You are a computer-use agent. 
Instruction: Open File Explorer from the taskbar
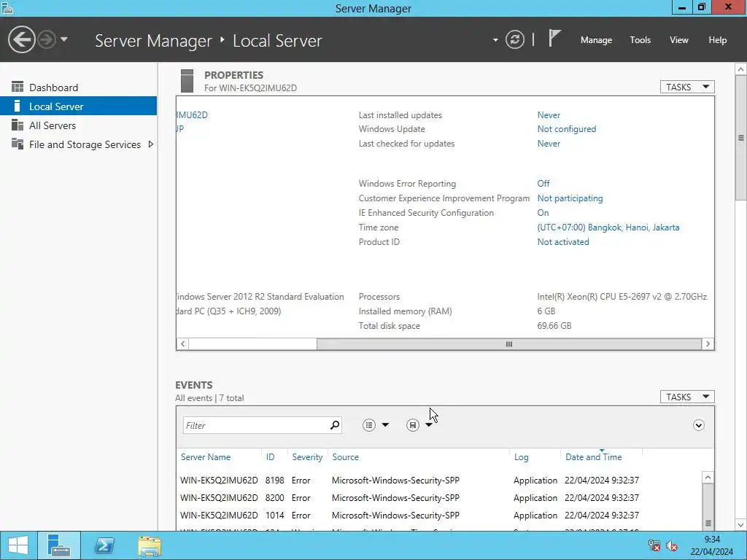tap(150, 545)
